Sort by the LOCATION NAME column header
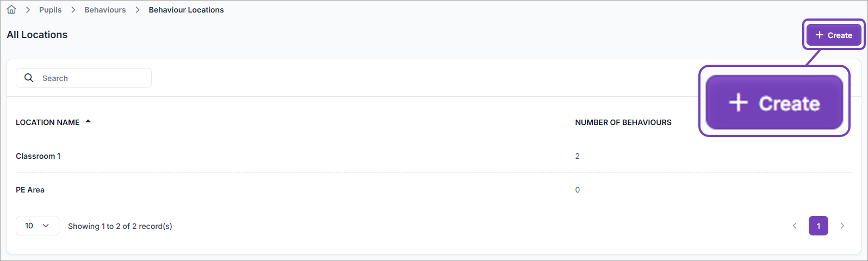Viewport: 868px width, 261px height. pos(48,122)
